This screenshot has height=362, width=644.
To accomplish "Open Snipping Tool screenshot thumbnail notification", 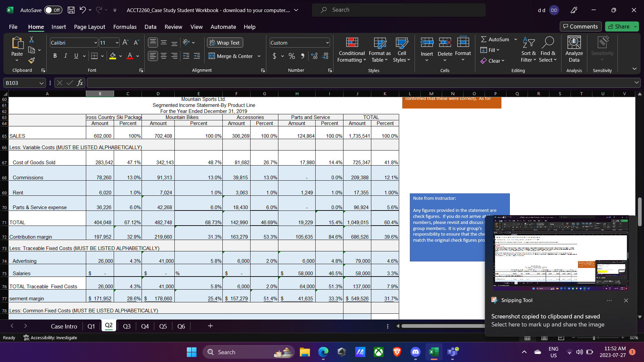I will [560, 253].
